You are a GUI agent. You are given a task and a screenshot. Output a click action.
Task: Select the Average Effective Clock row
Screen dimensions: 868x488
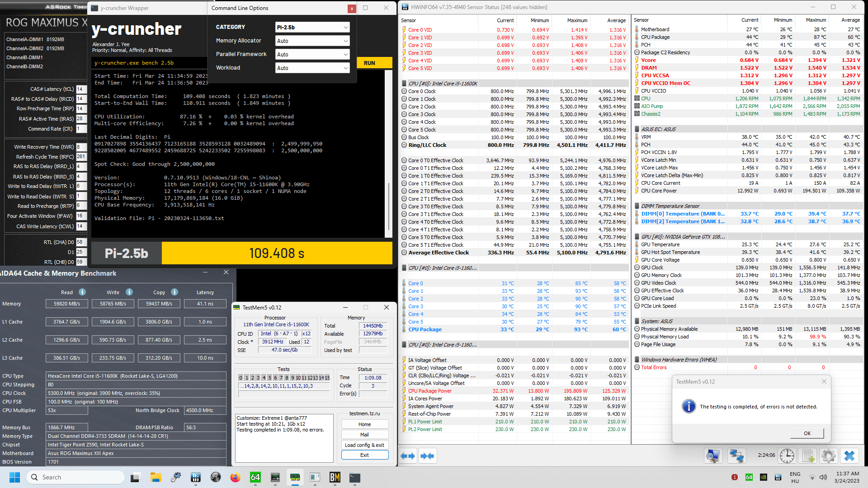point(514,253)
